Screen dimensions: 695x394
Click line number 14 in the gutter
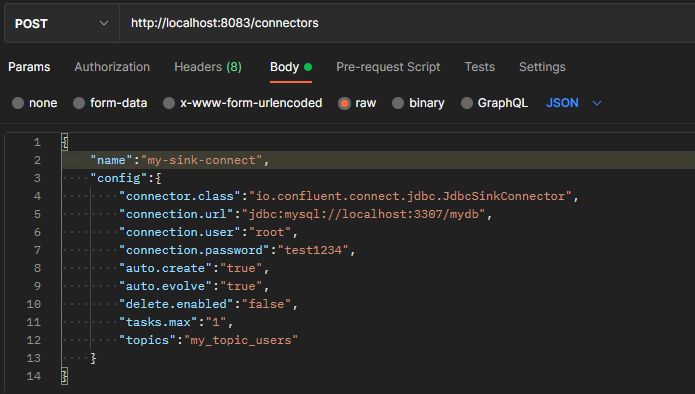[34, 376]
